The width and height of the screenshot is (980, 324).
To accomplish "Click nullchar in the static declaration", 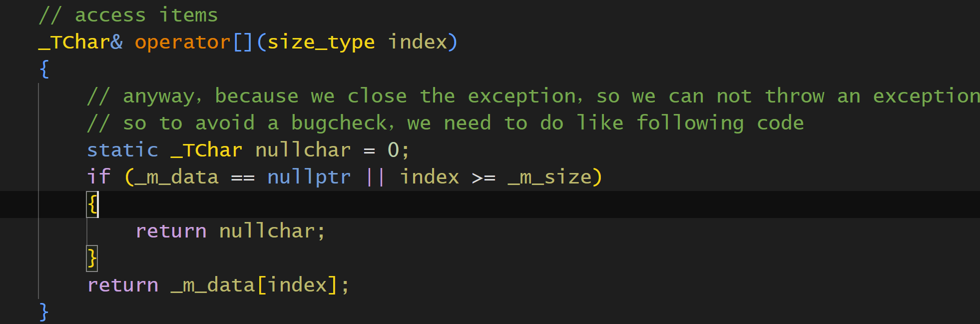I will pyautogui.click(x=303, y=150).
